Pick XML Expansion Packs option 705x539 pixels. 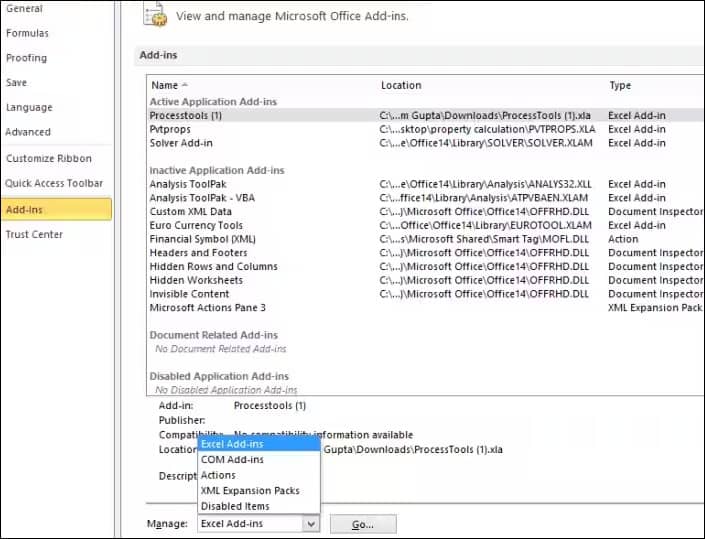pos(250,491)
